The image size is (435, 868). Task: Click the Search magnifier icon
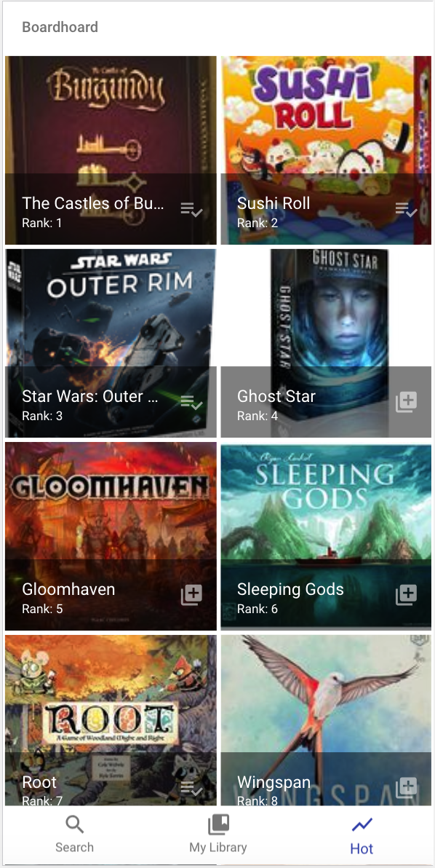pyautogui.click(x=75, y=825)
